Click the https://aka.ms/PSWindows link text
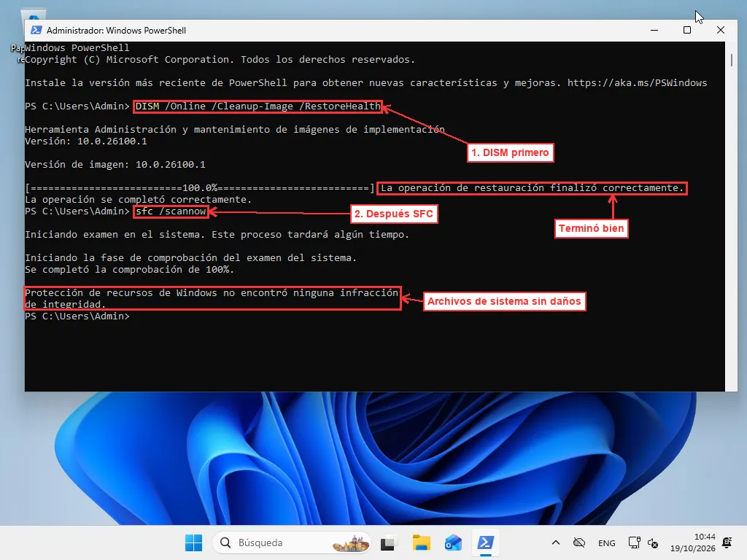This screenshot has width=747, height=560. point(637,83)
